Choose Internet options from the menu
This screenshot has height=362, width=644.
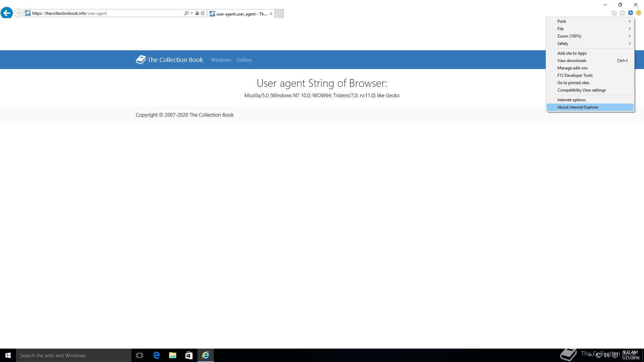(x=571, y=100)
